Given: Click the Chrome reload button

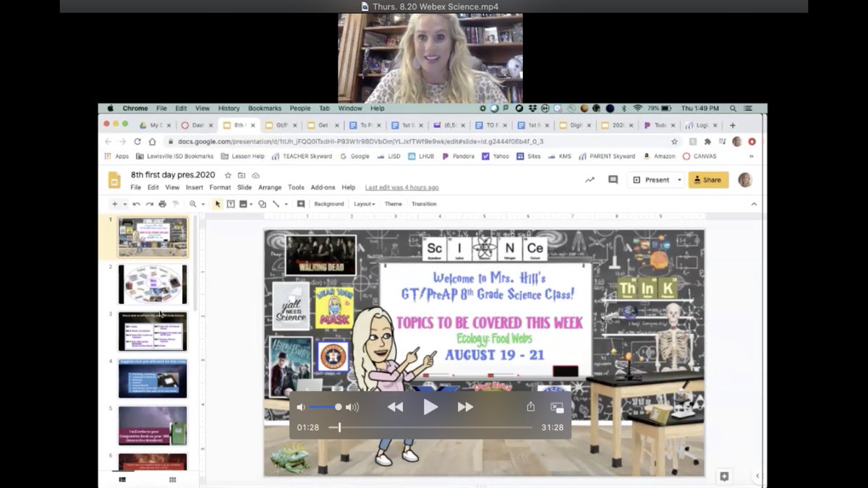Looking at the screenshot, I should 137,142.
